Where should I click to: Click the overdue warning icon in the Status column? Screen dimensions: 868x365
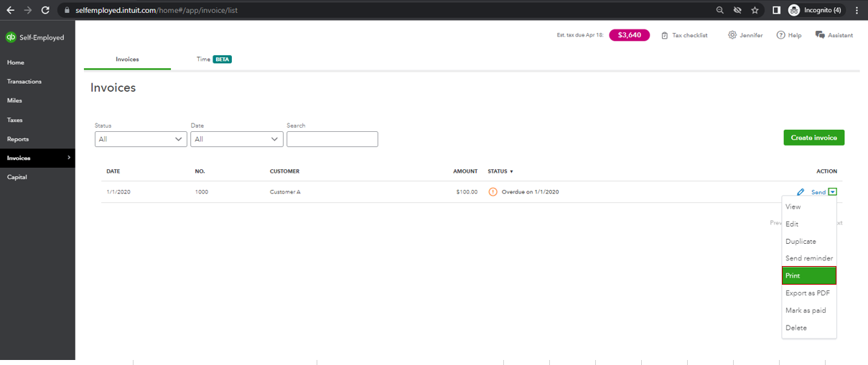click(493, 192)
